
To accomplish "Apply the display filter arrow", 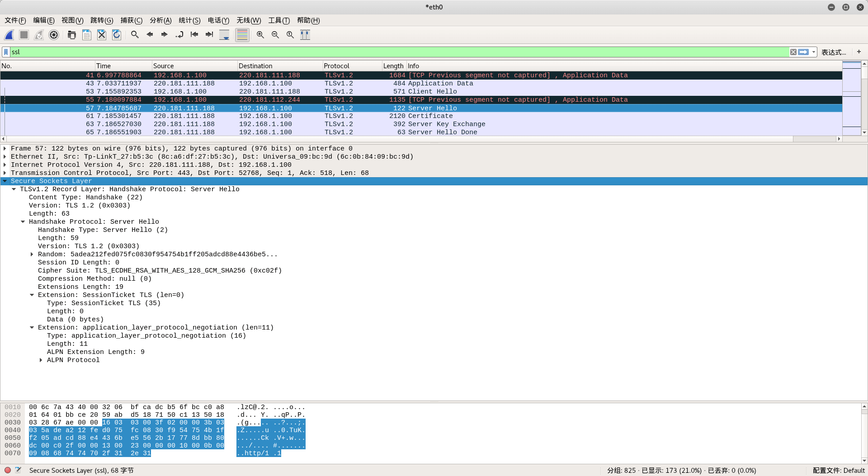I will pyautogui.click(x=803, y=52).
